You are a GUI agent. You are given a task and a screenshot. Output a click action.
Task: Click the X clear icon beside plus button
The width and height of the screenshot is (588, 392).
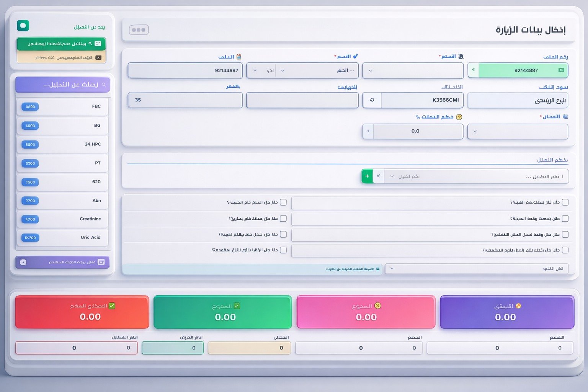pyautogui.click(x=378, y=176)
